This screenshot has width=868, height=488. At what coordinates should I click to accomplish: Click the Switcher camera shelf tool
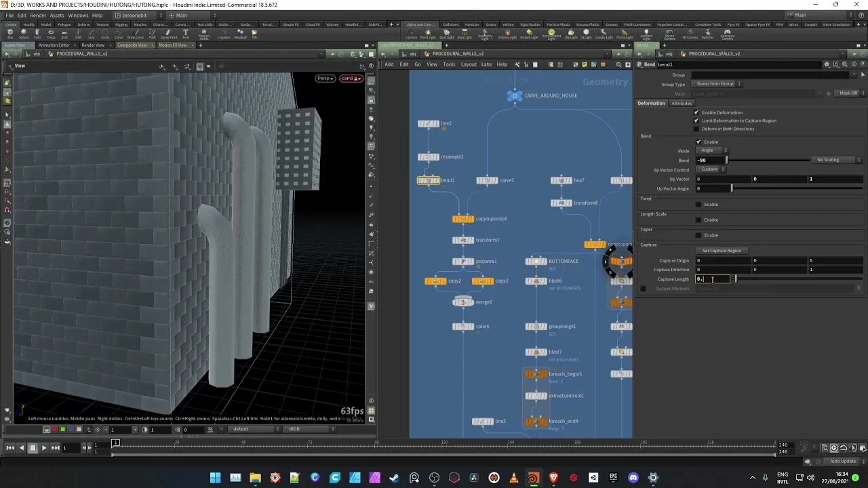point(708,34)
